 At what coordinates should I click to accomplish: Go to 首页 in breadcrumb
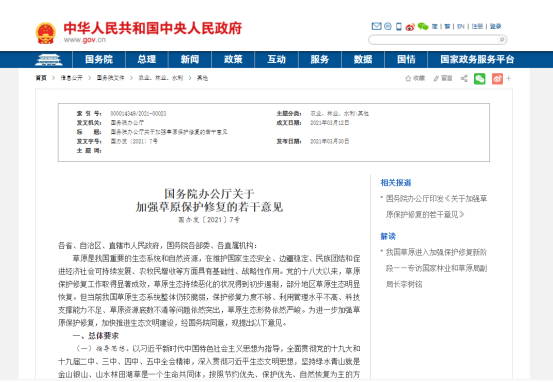click(41, 78)
